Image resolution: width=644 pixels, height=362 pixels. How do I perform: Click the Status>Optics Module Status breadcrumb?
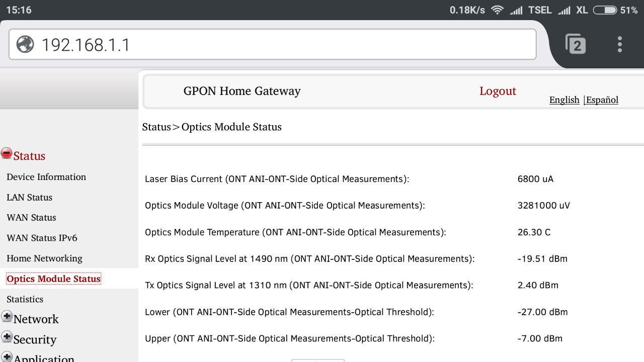click(212, 127)
